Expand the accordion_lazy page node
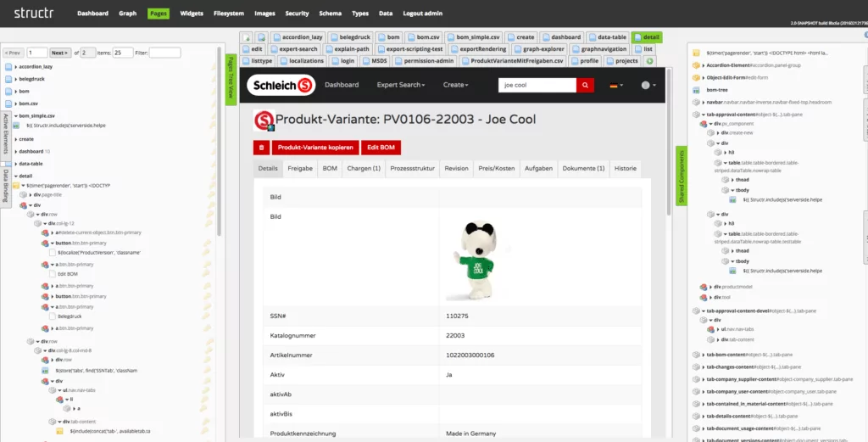Image resolution: width=868 pixels, height=442 pixels. click(x=16, y=66)
